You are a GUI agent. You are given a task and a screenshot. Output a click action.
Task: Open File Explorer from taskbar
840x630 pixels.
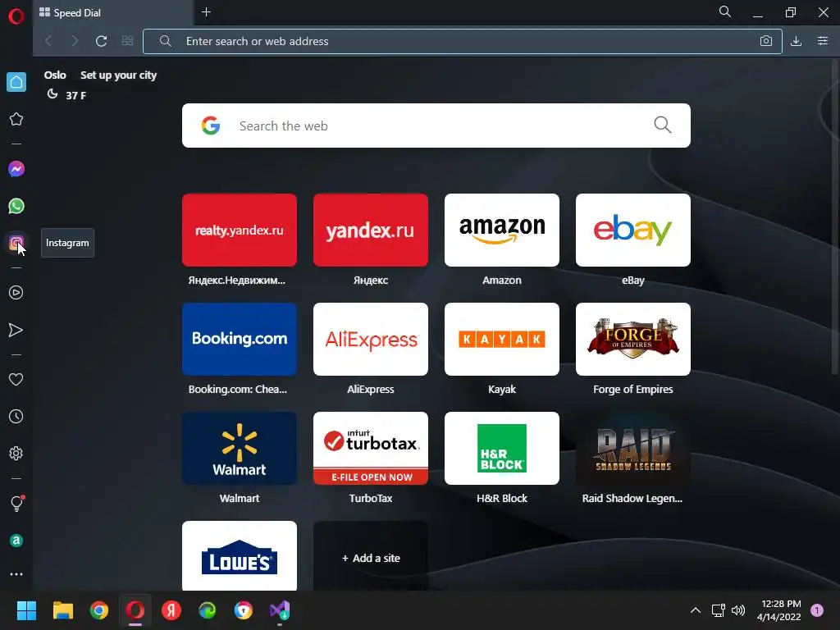62,610
